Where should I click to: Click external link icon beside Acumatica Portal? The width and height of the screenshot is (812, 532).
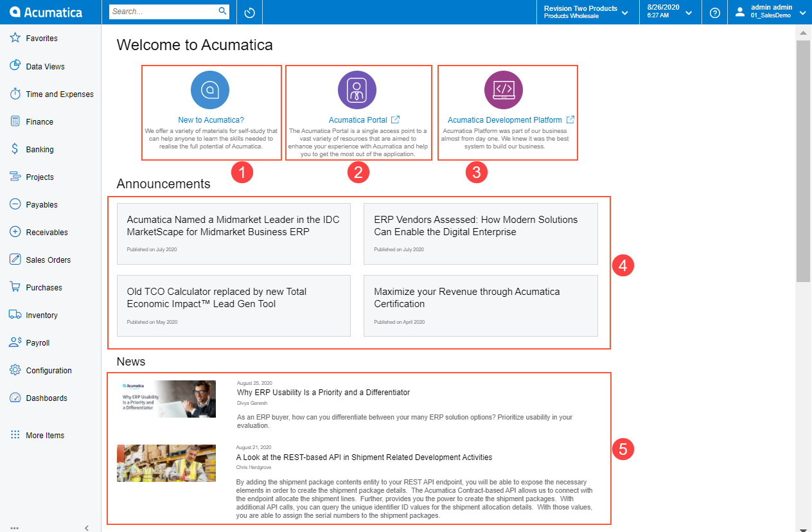pos(396,120)
